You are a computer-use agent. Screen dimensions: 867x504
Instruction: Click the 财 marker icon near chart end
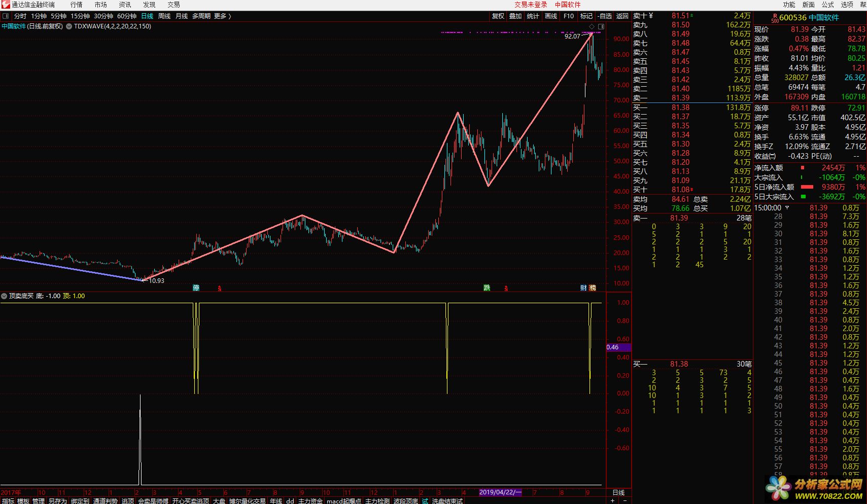[x=583, y=288]
